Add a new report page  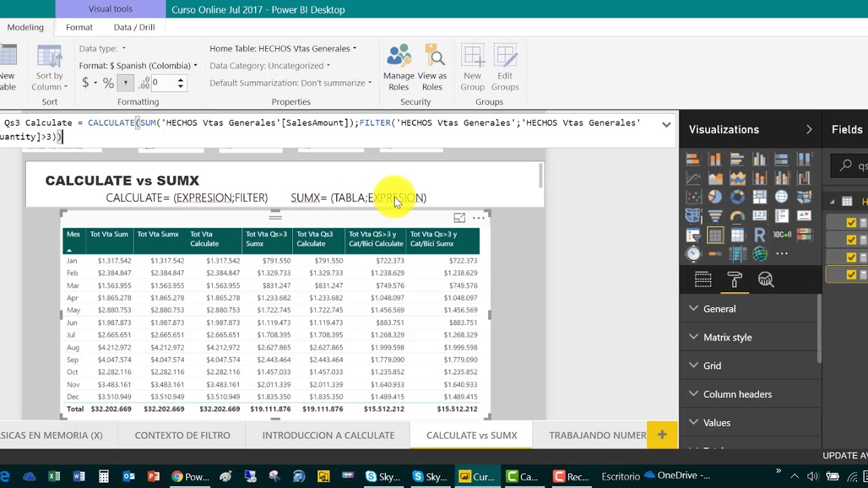[663, 434]
